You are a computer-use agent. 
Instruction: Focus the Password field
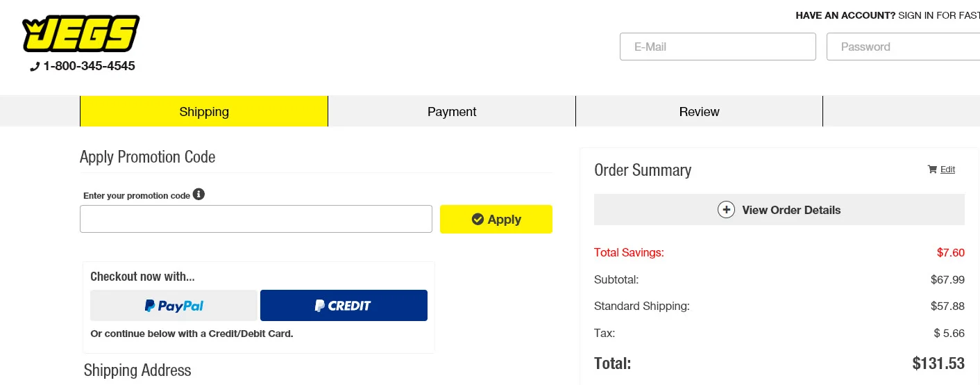pos(902,47)
